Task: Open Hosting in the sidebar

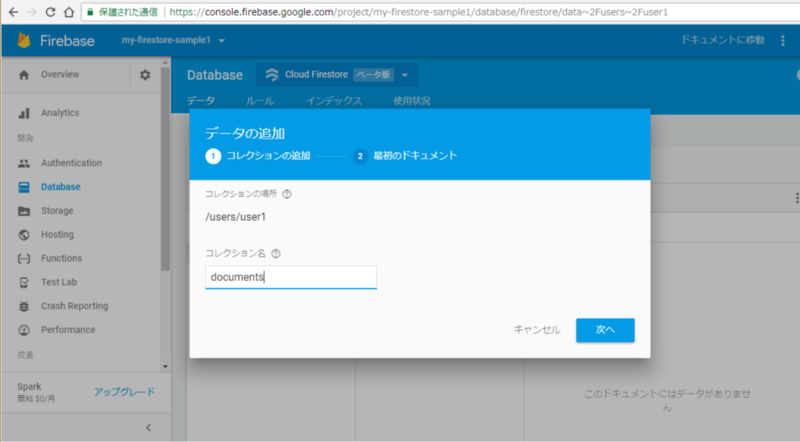Action: pyautogui.click(x=57, y=234)
